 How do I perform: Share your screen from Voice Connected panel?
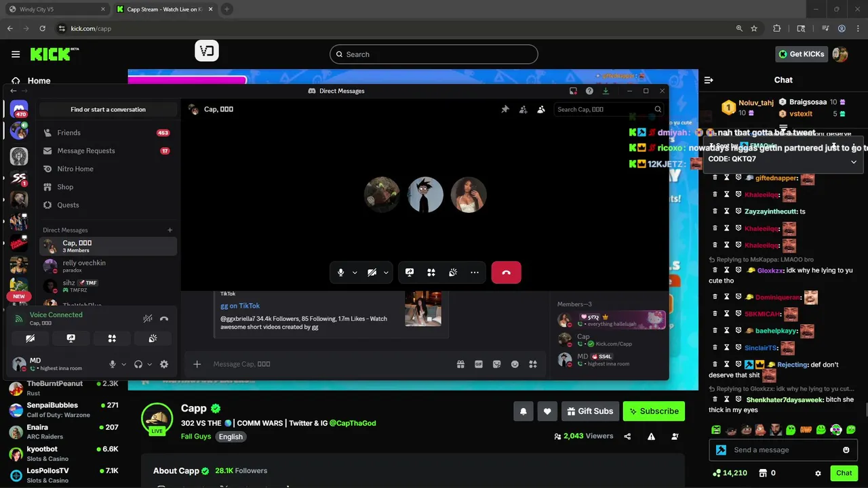71,338
